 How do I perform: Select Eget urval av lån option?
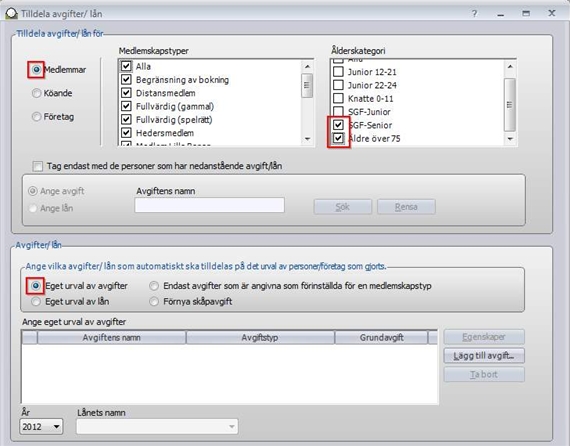(36, 302)
